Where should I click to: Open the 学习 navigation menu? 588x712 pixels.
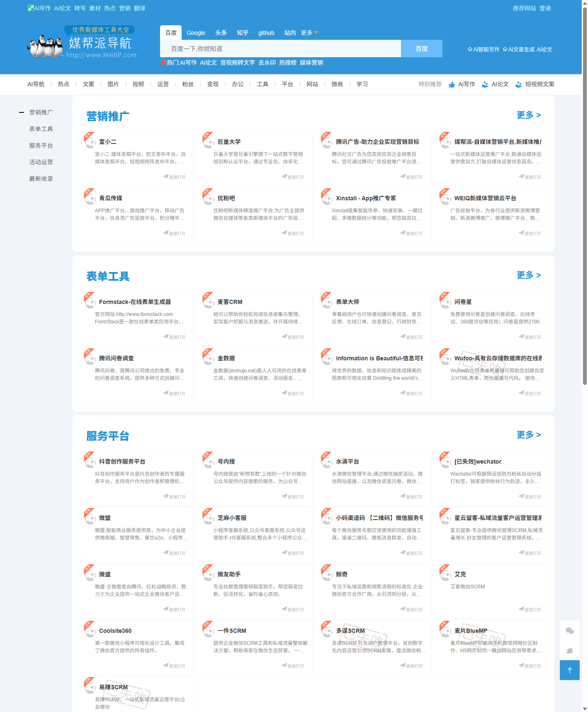[362, 84]
